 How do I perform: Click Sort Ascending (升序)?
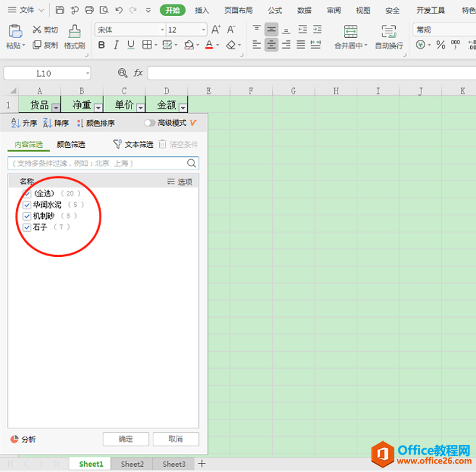point(24,123)
